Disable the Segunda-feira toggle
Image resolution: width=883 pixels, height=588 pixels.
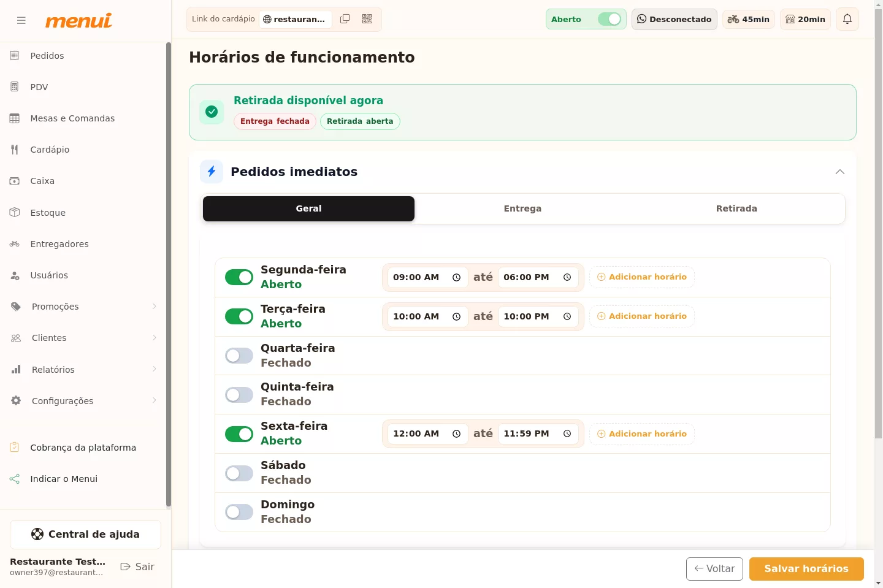click(x=239, y=277)
